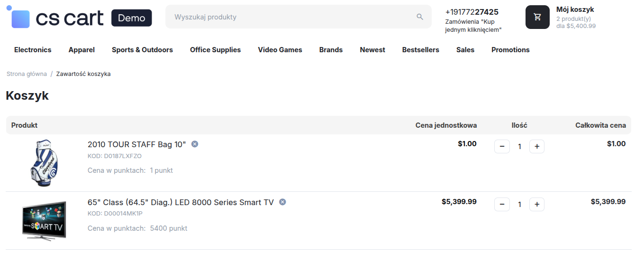Select Bestsellers in the navigation
Screen dimensions: 644x254
click(421, 50)
